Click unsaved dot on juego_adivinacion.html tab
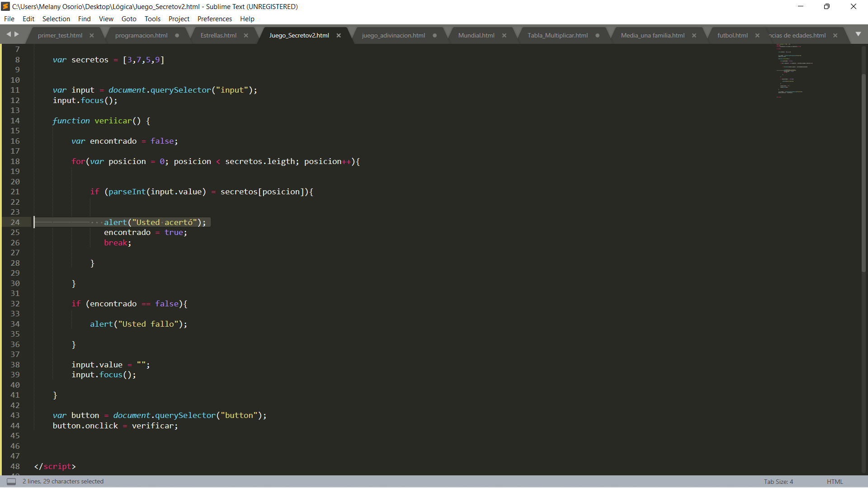Image resolution: width=868 pixels, height=488 pixels. point(434,35)
